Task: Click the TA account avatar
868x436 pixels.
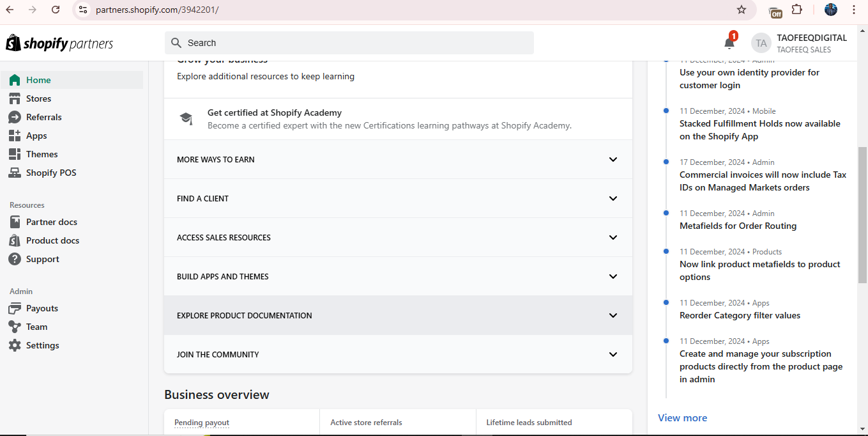Action: (x=761, y=43)
